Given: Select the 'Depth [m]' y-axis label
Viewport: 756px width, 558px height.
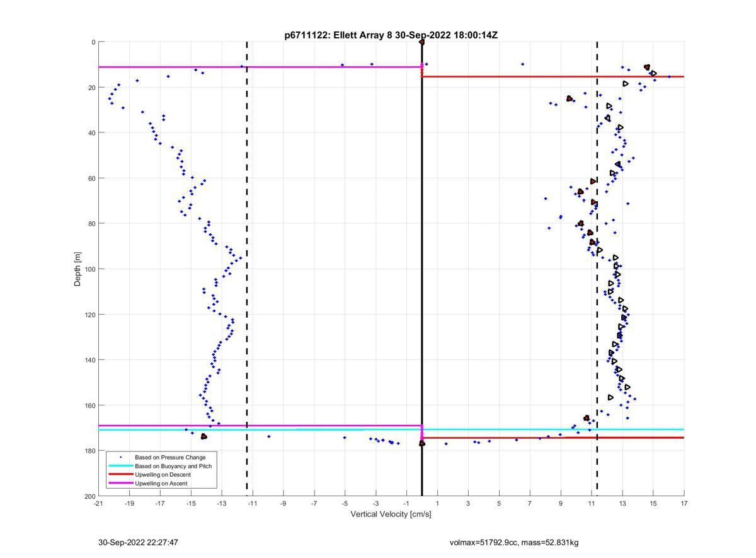Looking at the screenshot, I should pyautogui.click(x=78, y=269).
